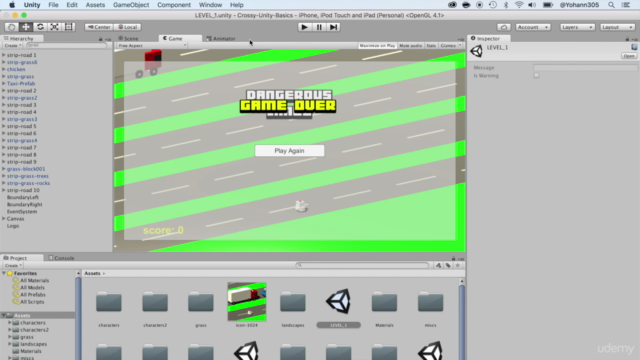Select the Move tool
Image resolution: width=640 pixels, height=360 pixels.
(x=26, y=27)
